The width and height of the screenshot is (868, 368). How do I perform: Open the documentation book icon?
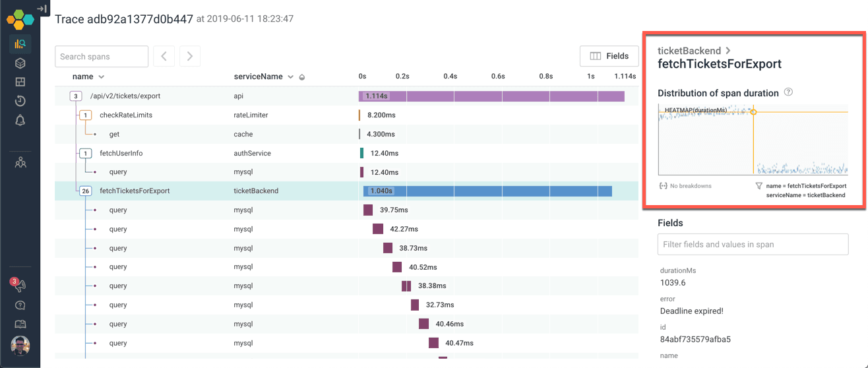[20, 324]
